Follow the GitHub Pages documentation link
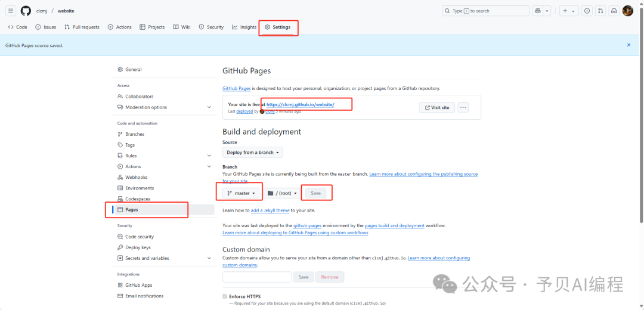644x310 pixels. click(237, 88)
